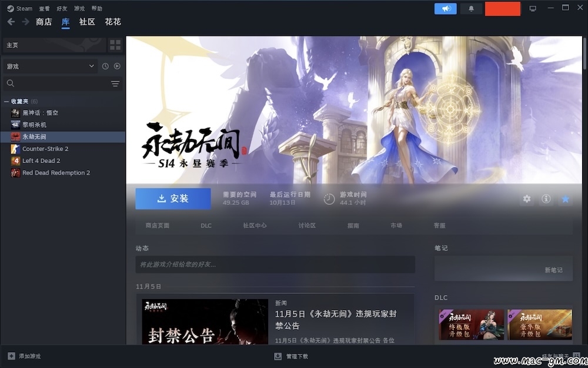Screen dimensions: 588x368
Task: Click the 添加游戏 label
Action: (x=29, y=356)
